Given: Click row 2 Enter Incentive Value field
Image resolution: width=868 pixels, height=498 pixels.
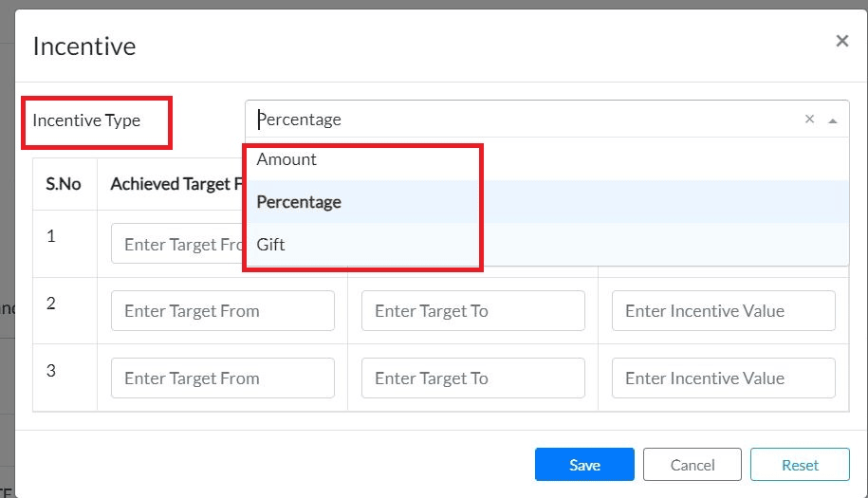Looking at the screenshot, I should (723, 311).
